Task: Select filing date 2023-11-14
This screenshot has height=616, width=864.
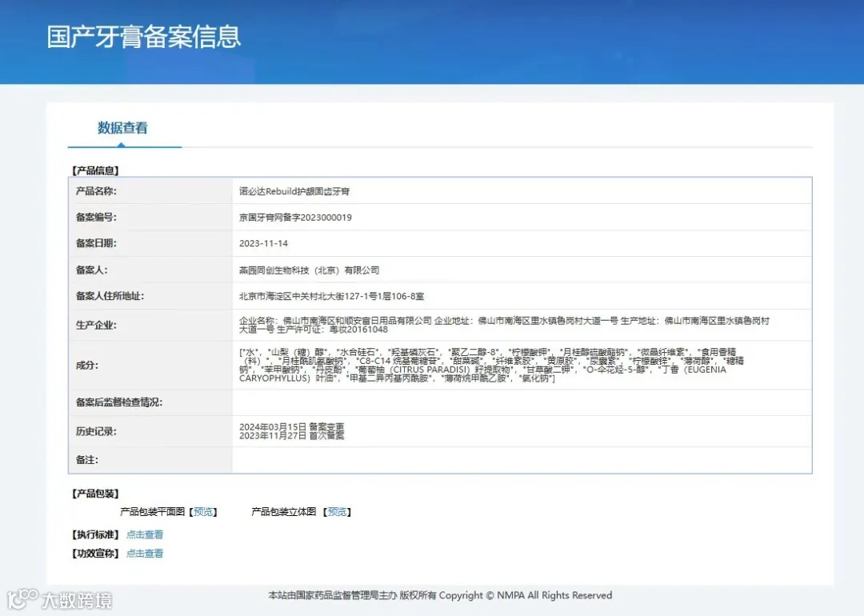Action: (x=263, y=243)
